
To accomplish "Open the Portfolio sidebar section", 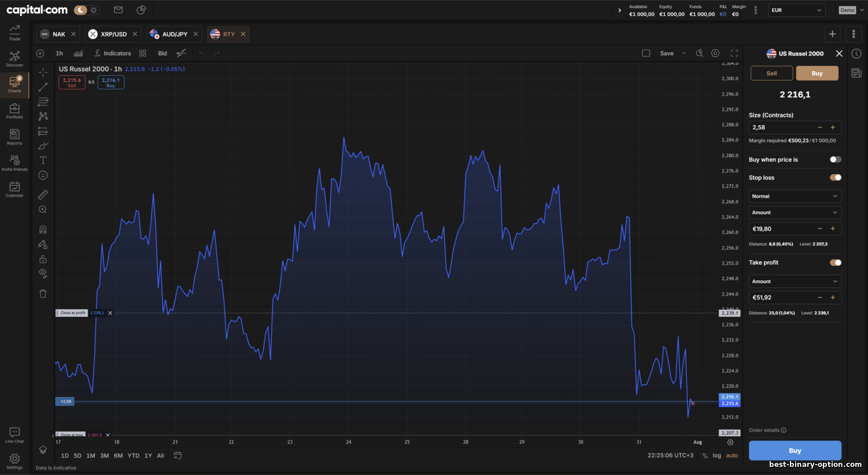I will point(14,111).
